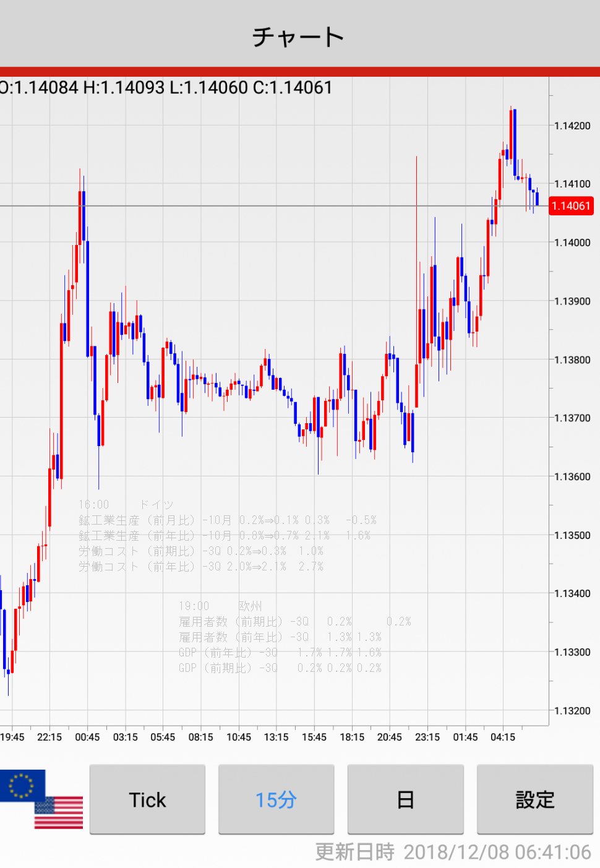Click the 1.14200 price axis label
This screenshot has height=868, width=600.
tap(572, 126)
